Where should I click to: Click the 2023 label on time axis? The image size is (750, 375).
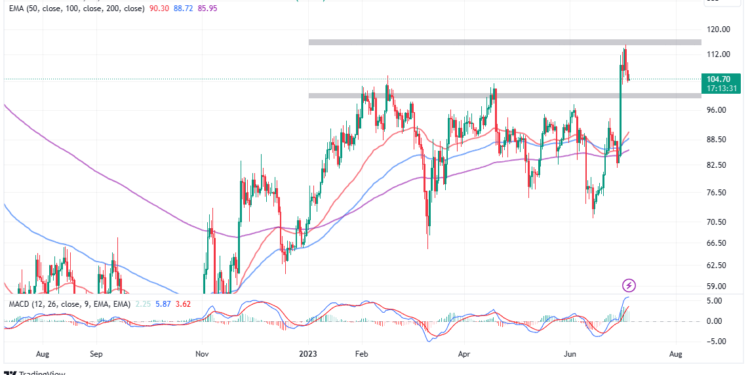(309, 355)
